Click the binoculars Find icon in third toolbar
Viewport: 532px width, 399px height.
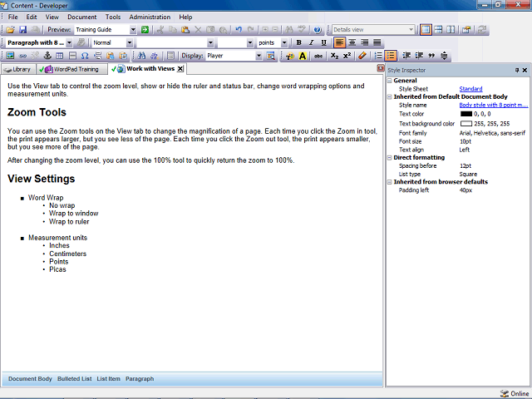click(x=141, y=56)
